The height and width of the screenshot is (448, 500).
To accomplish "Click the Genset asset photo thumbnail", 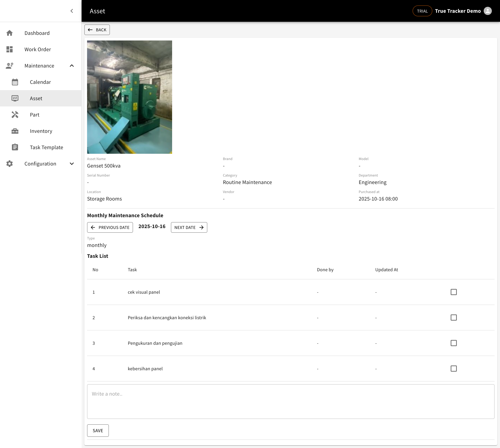I will tap(129, 97).
